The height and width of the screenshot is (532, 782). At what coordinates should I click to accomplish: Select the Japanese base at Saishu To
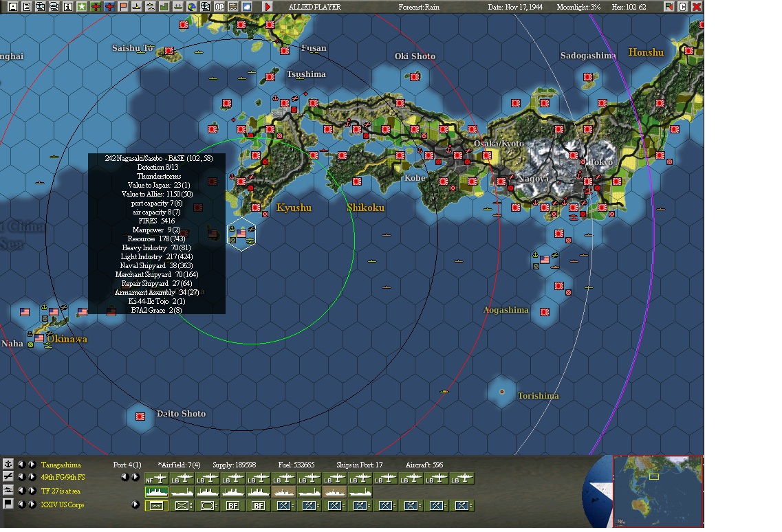click(169, 51)
